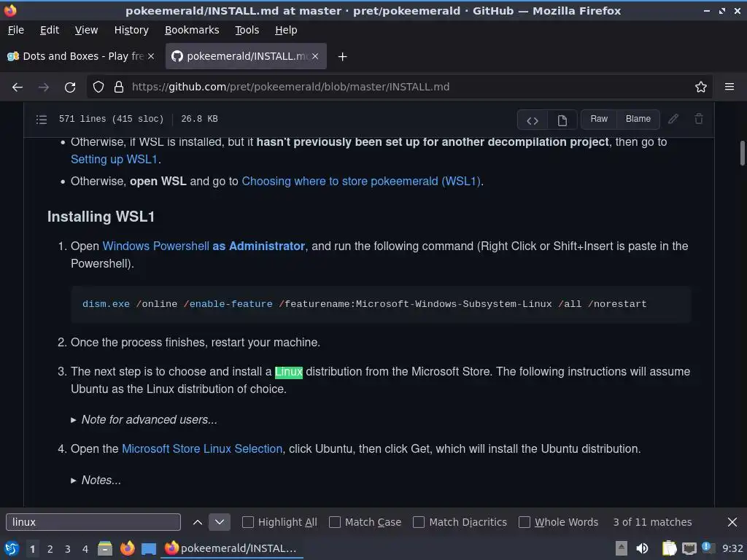Open the Firefox hamburger application menu
The image size is (747, 560).
click(x=729, y=87)
